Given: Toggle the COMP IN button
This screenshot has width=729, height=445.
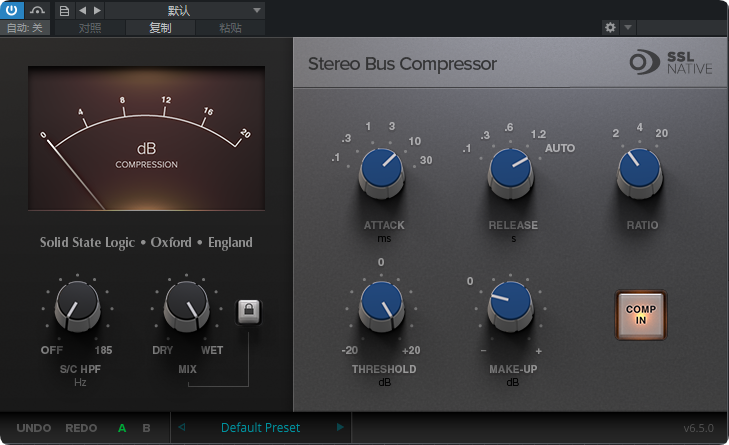Looking at the screenshot, I should coord(641,315).
